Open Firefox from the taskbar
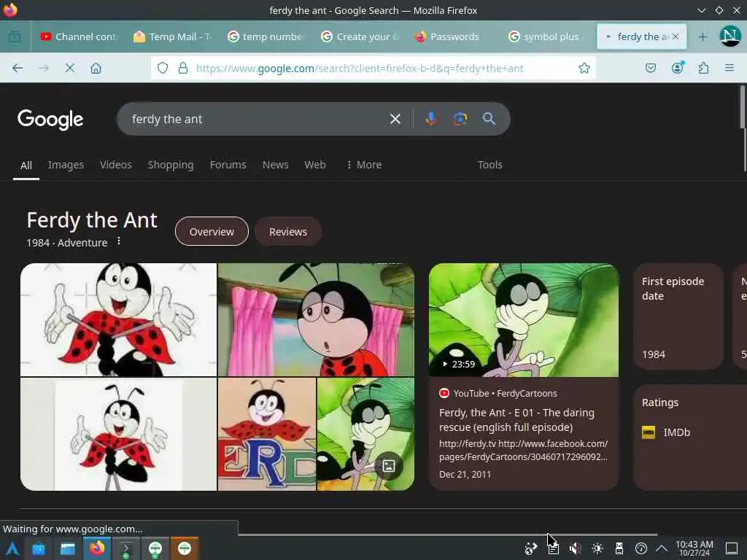The width and height of the screenshot is (747, 560). pyautogui.click(x=97, y=548)
